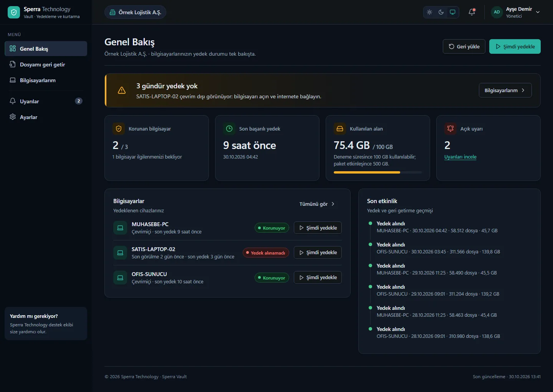Open Ayarlar gear menu item
Image resolution: width=553 pixels, height=392 pixels.
pos(46,117)
